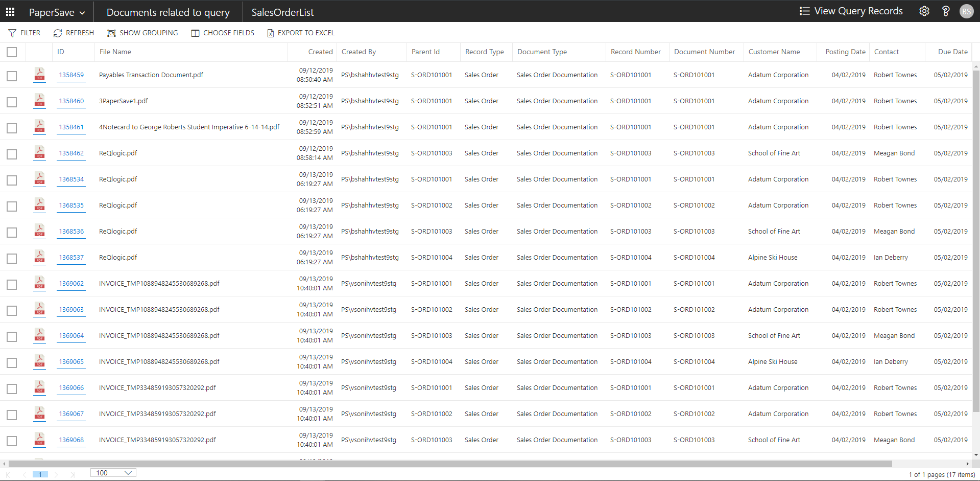Open the SalesOrderList tab
The image size is (980, 481).
click(282, 12)
